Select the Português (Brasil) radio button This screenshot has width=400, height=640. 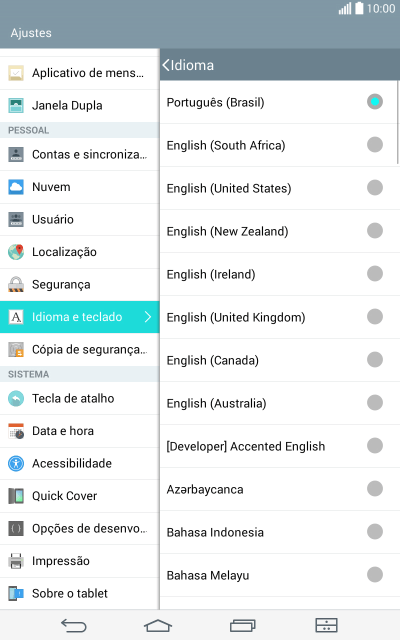(375, 102)
